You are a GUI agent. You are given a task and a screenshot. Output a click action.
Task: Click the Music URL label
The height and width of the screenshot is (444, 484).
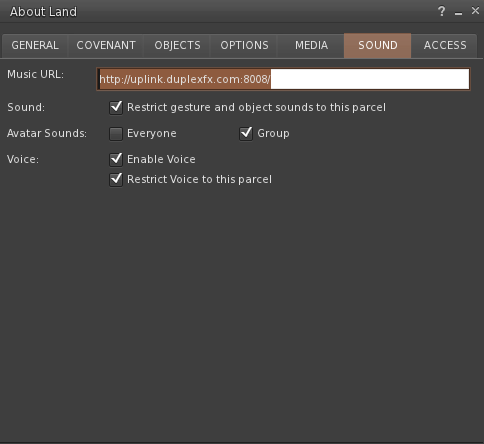35,74
